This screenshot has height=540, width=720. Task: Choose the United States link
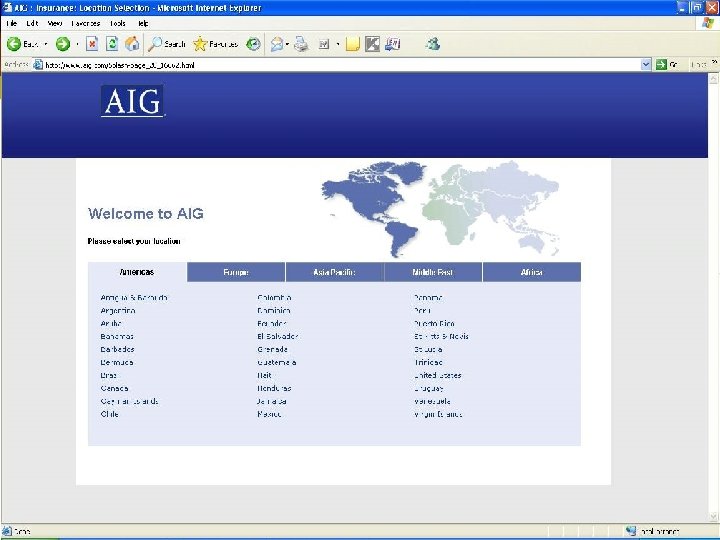point(438,375)
